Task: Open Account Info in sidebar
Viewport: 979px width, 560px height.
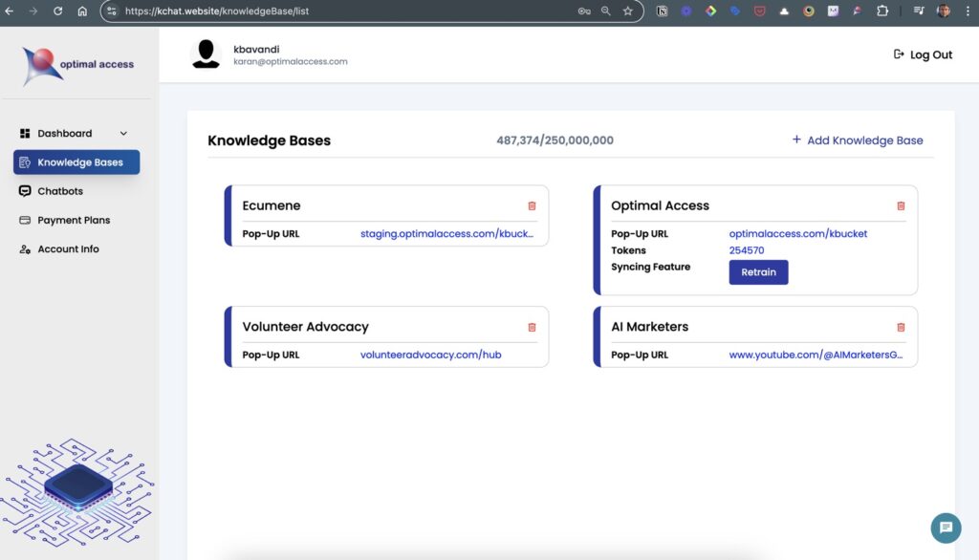Action: click(x=59, y=248)
